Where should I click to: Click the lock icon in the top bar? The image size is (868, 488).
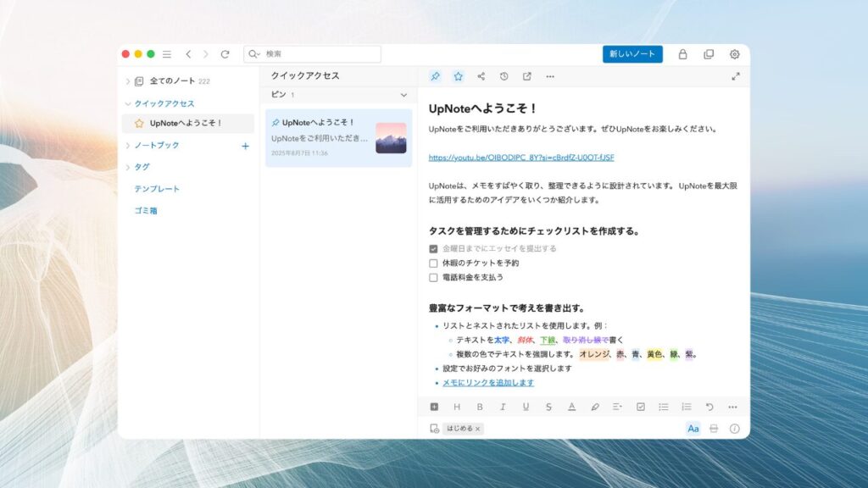click(x=682, y=54)
